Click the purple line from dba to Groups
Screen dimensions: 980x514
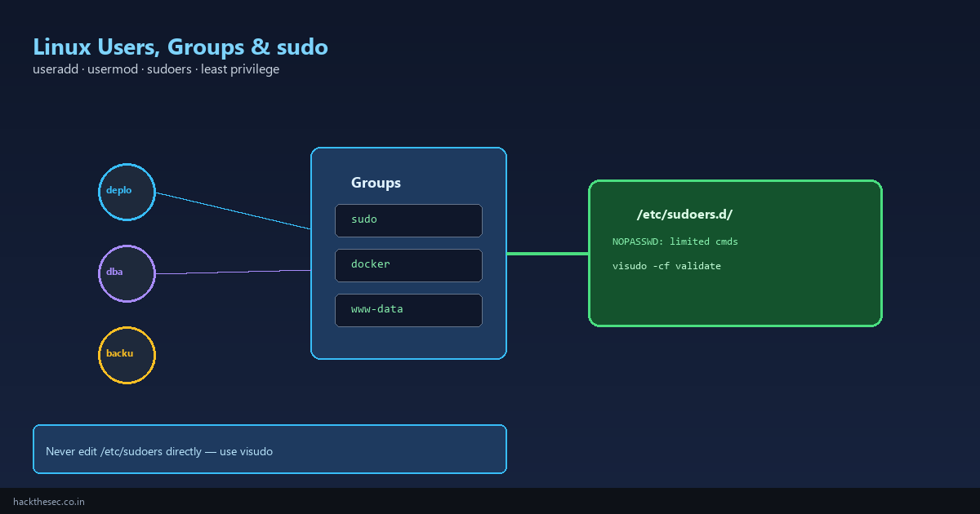tap(233, 273)
